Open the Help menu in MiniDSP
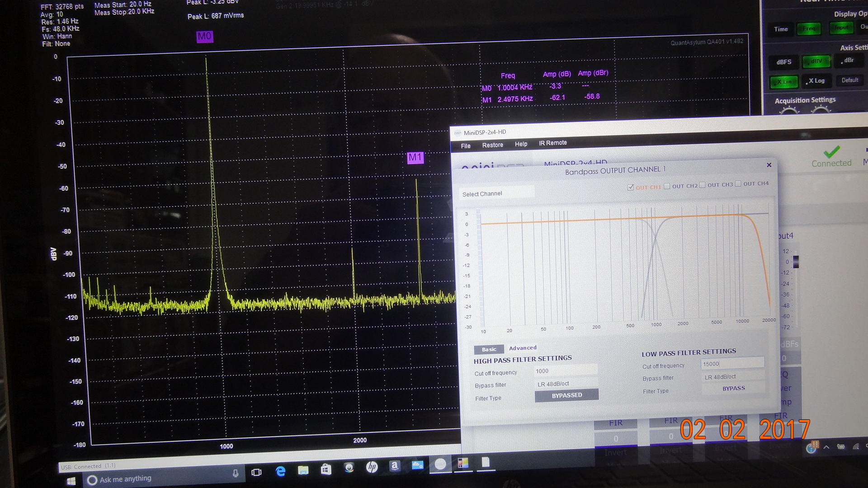 (521, 144)
